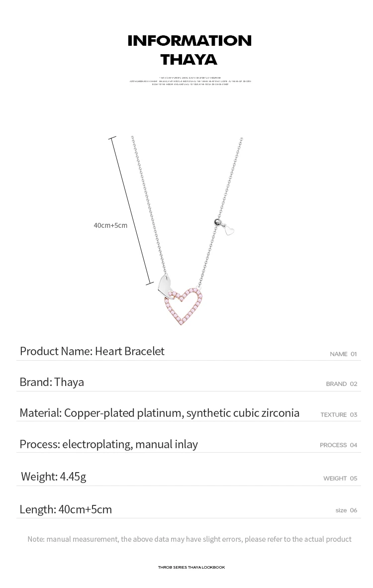
Task: Select the Brand: Thaya text
Action: [x=52, y=382]
